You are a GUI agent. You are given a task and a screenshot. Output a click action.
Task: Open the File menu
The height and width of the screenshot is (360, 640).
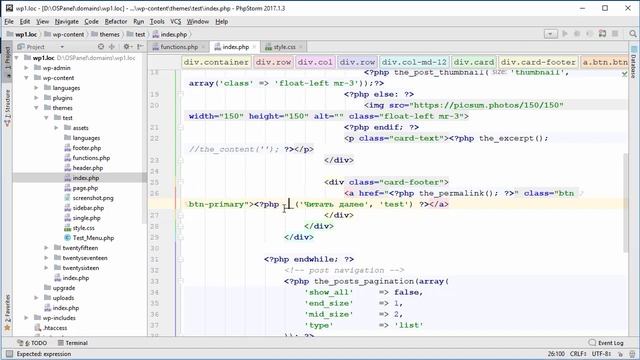[x=9, y=21]
